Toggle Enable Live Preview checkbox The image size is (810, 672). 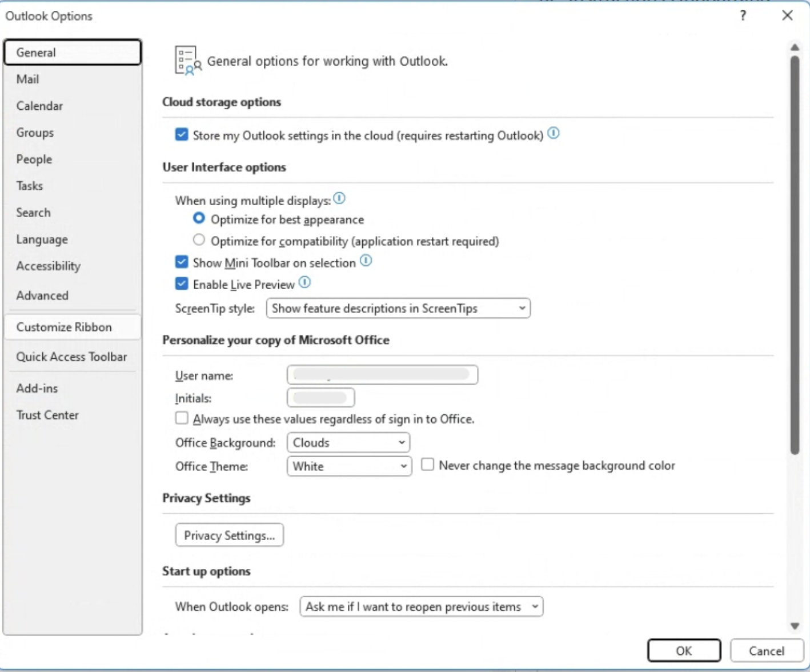182,283
